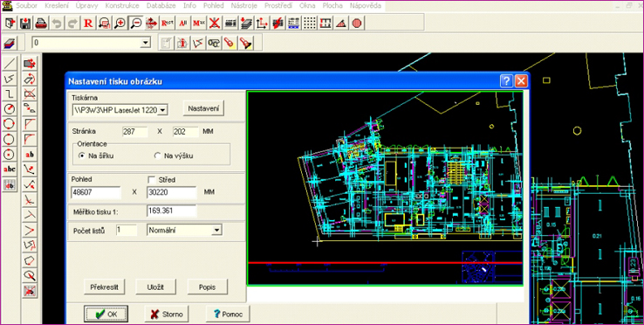
Task: Select the zoom-out magnifier with minus
Action: 135,23
